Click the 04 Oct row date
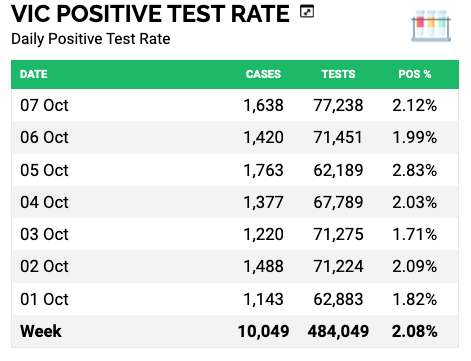Image resolution: width=471 pixels, height=361 pixels. [x=44, y=202]
